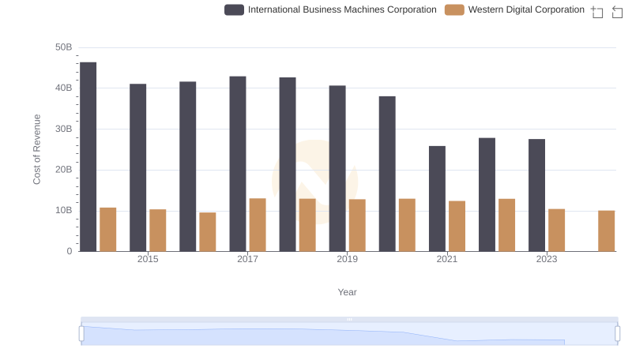Toggle International Business Machines Corporation legend swatch
This screenshot has width=632, height=364.
(x=234, y=9)
